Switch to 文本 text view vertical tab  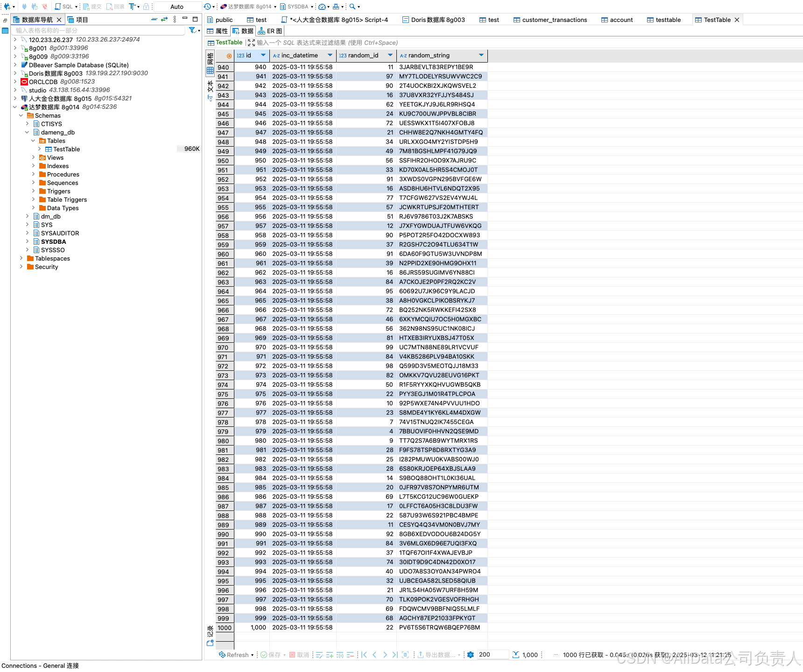point(210,91)
